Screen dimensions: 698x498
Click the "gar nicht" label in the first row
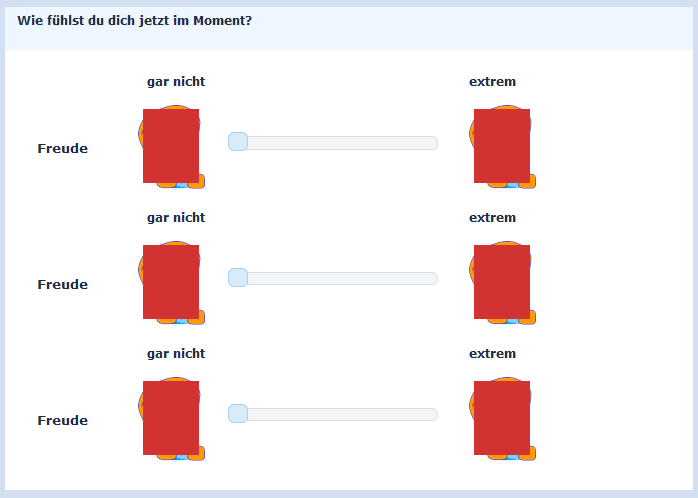176,82
